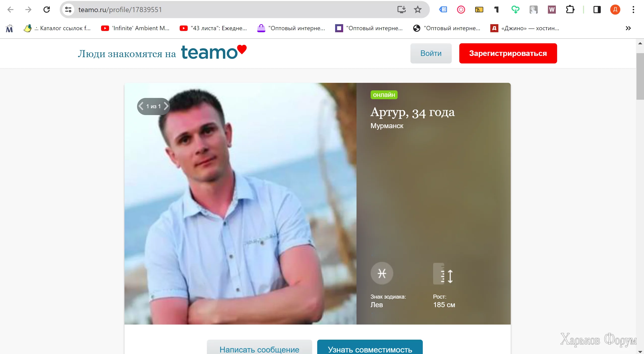Open the Extensions puzzle piece icon
644x354 pixels.
point(570,10)
